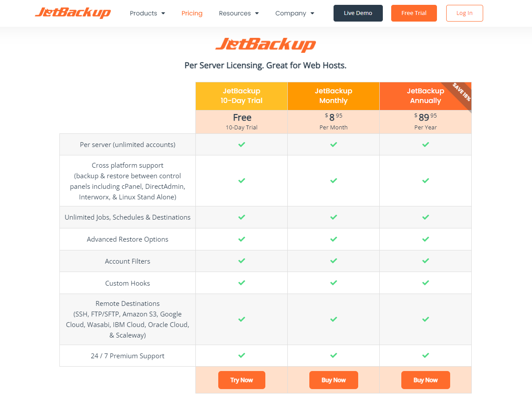The image size is (532, 397).
Task: Click the Cross platform support checkmark under Monthly
Action: click(334, 180)
